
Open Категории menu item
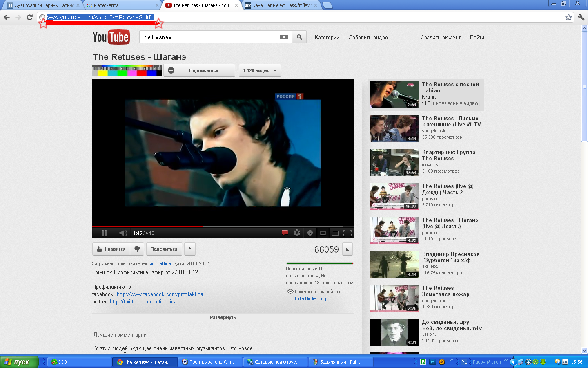tap(327, 37)
